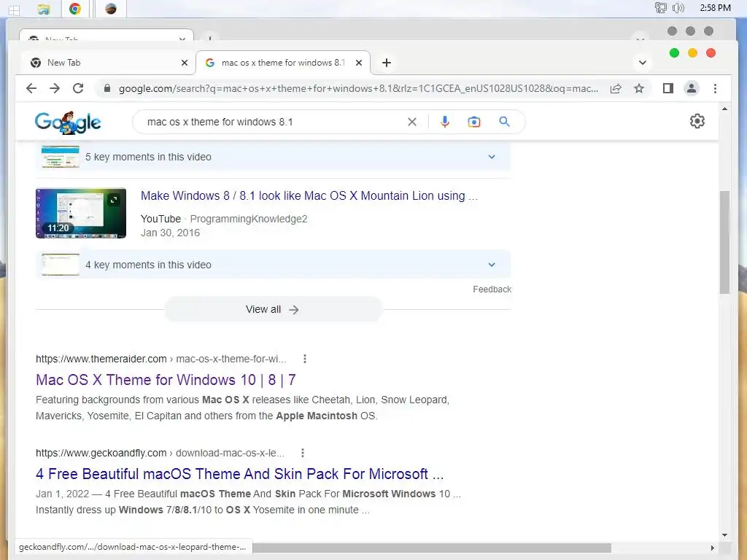Share this page from the address bar
This screenshot has width=747, height=560.
616,88
